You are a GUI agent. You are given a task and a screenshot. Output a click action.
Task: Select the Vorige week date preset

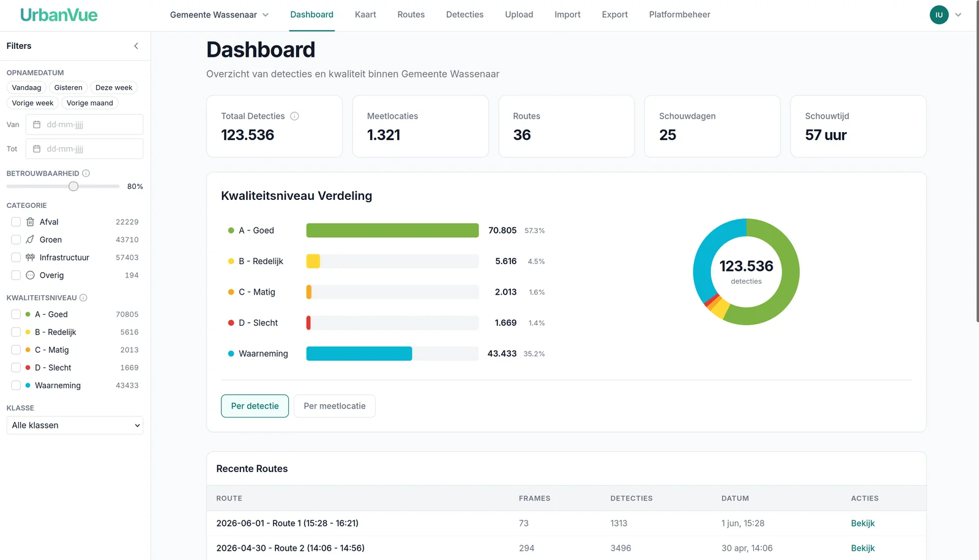pyautogui.click(x=32, y=103)
